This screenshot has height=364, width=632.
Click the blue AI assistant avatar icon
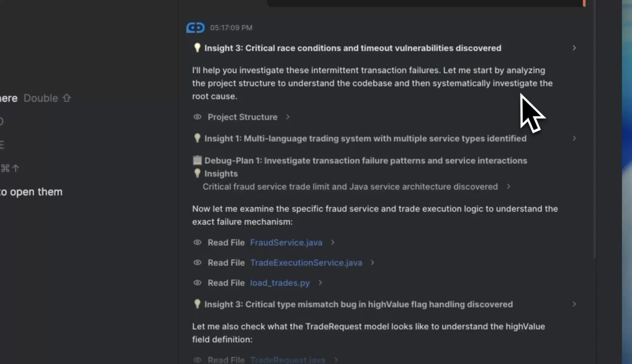(x=196, y=28)
